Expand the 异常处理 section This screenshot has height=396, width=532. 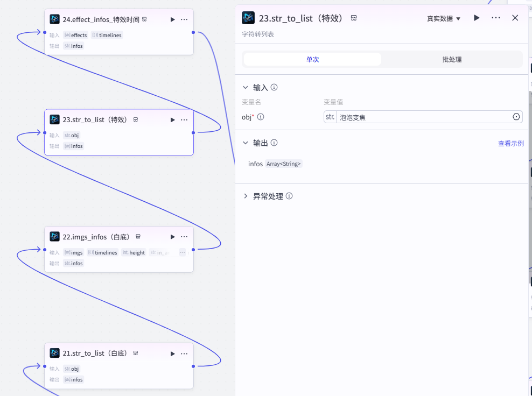pos(246,196)
